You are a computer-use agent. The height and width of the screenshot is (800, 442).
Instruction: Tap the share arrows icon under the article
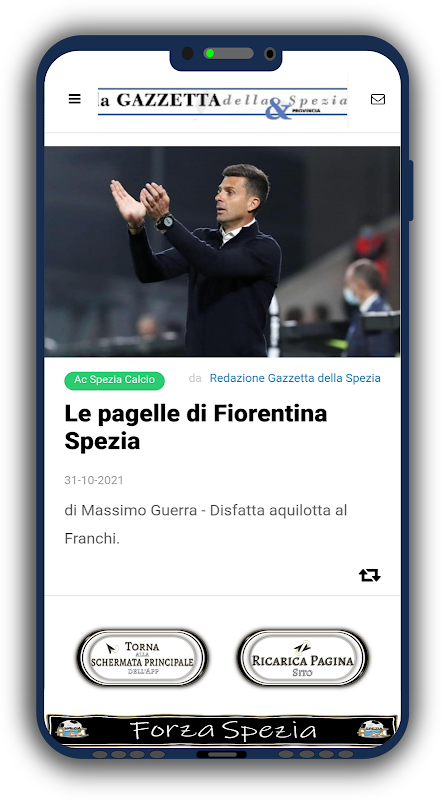[370, 576]
